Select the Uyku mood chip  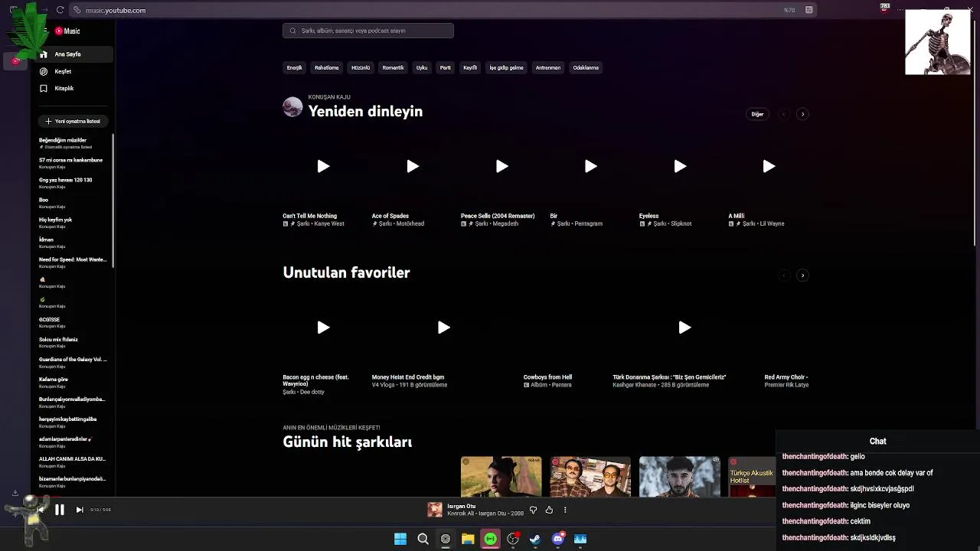[x=422, y=67]
